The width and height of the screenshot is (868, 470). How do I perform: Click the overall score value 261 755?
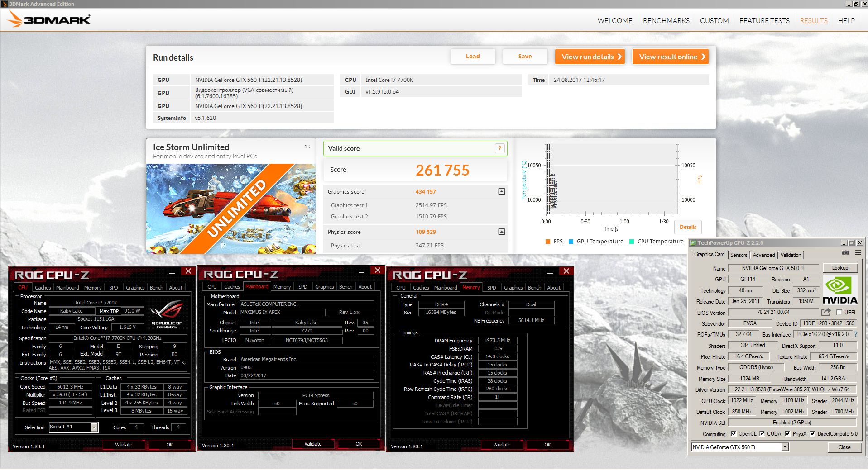pyautogui.click(x=442, y=170)
